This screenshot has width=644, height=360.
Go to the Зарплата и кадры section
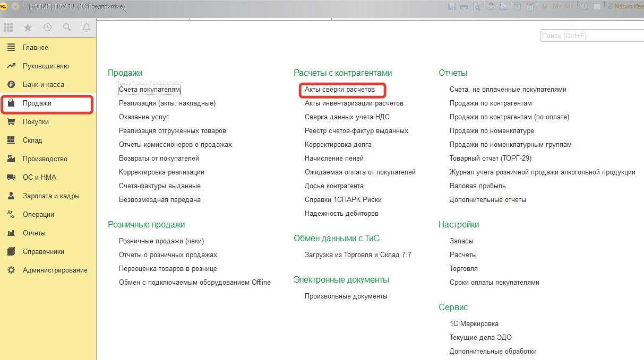pyautogui.click(x=51, y=196)
